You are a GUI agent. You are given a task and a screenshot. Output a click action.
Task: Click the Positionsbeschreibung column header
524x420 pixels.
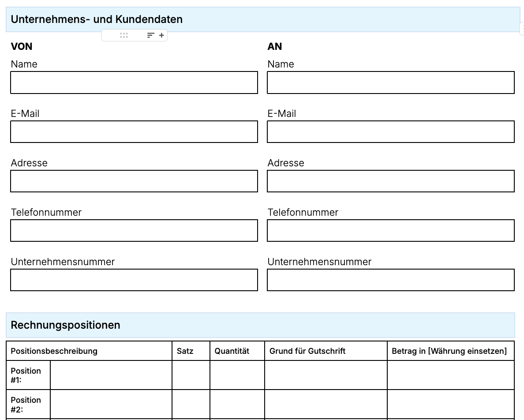[89, 351]
